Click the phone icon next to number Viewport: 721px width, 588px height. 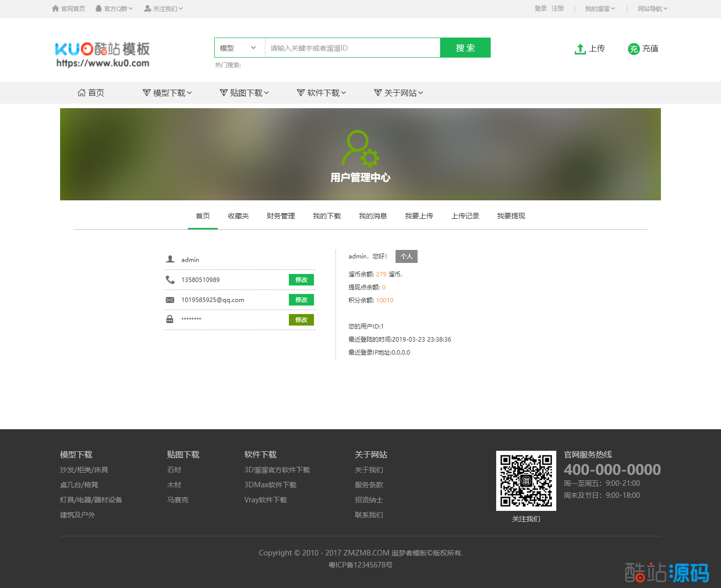tap(170, 280)
